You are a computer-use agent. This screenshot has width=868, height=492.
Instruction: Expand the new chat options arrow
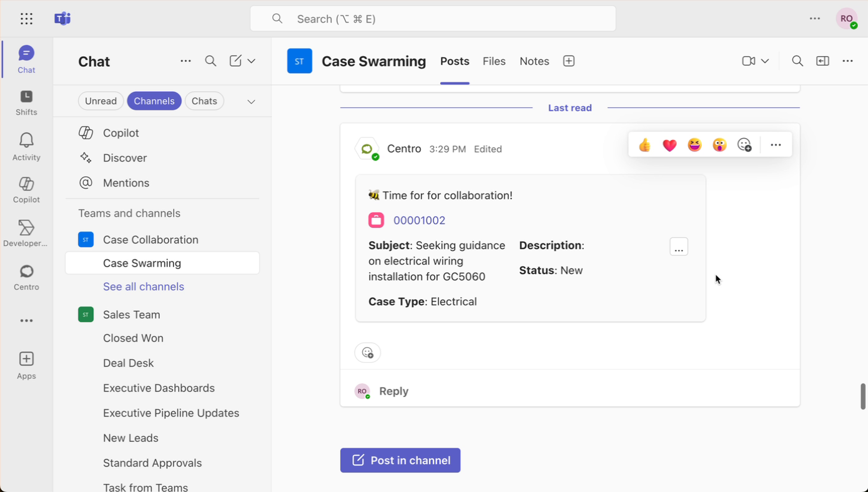[x=251, y=61]
